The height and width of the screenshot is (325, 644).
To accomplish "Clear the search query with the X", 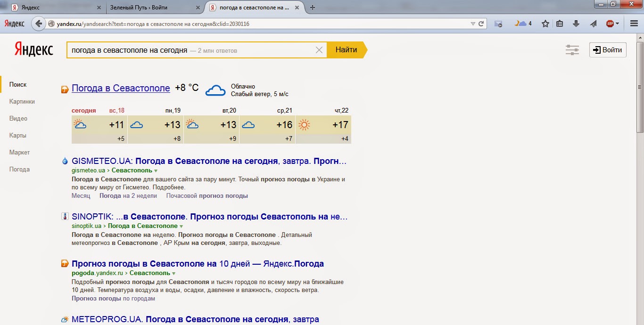I will [x=319, y=50].
